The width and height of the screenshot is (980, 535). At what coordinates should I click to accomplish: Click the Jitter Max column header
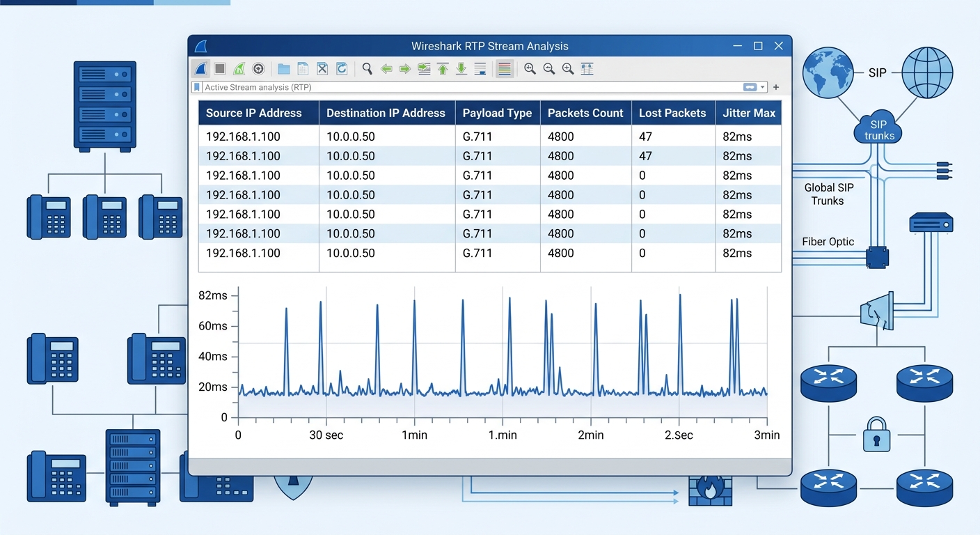click(x=749, y=113)
